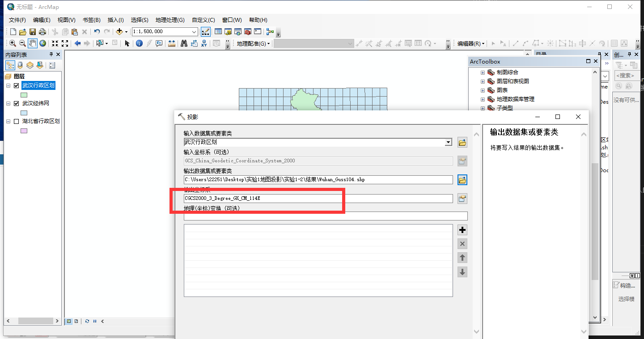Click the Full Extent globe icon
Viewport: 644px width, 339px height.
tap(42, 43)
